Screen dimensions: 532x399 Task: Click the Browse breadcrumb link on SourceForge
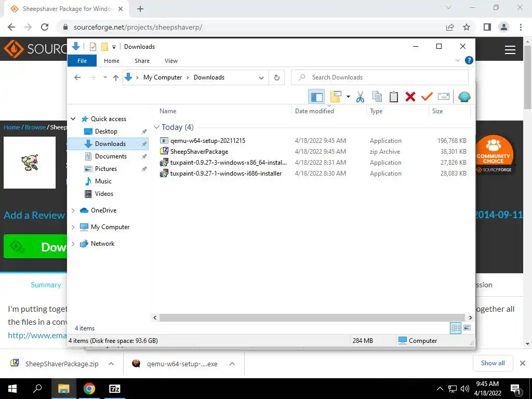tap(35, 127)
